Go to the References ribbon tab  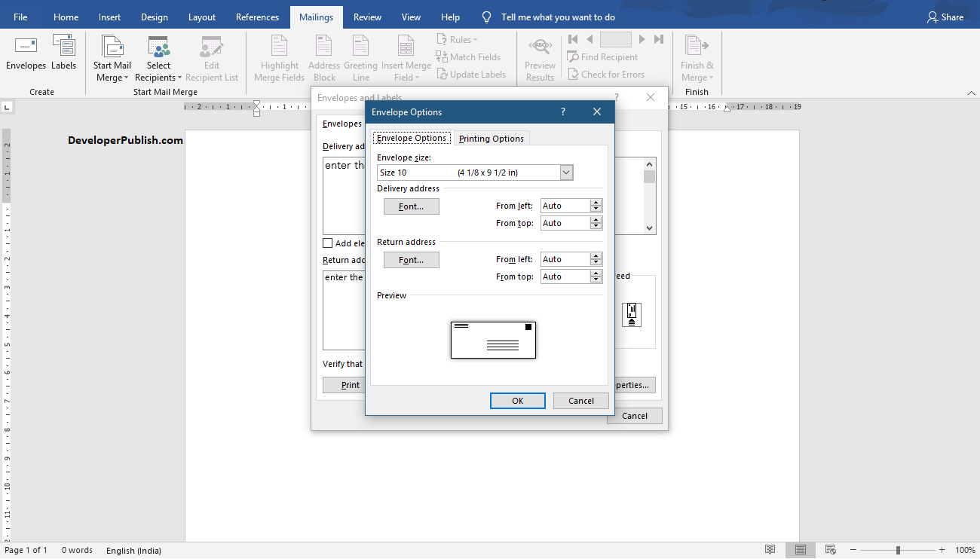257,17
